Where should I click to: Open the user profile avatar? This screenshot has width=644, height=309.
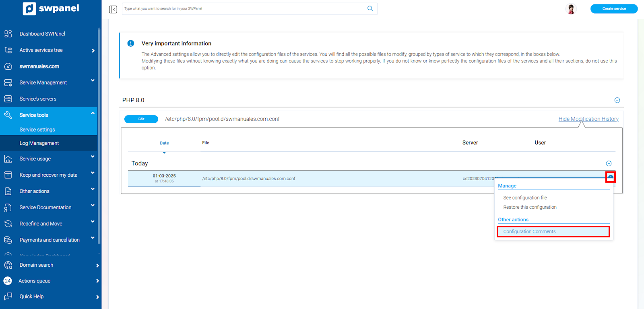[x=571, y=9]
